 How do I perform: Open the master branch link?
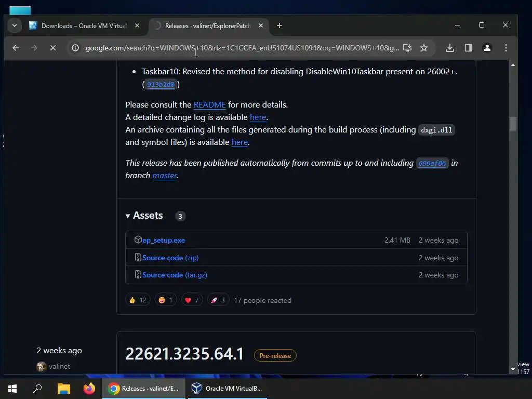pos(165,176)
